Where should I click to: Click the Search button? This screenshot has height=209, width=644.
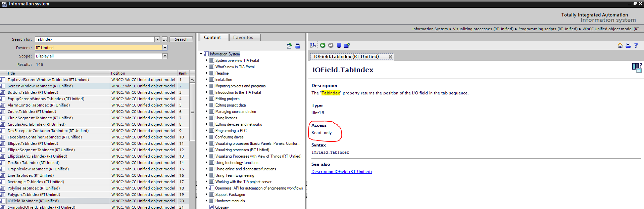click(181, 39)
